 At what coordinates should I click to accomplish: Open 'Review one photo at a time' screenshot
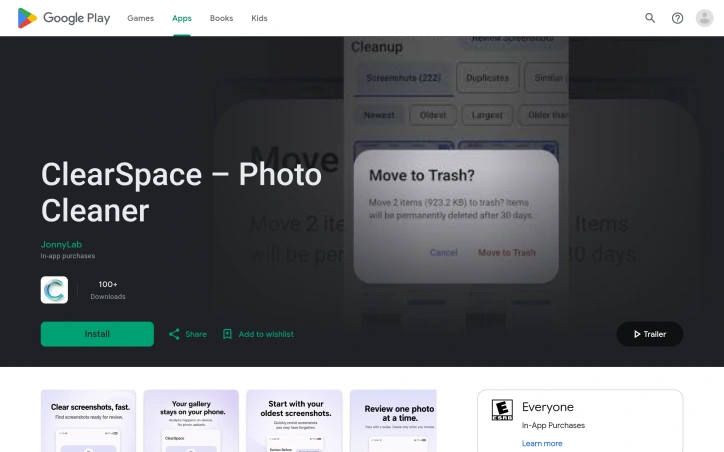(393, 421)
